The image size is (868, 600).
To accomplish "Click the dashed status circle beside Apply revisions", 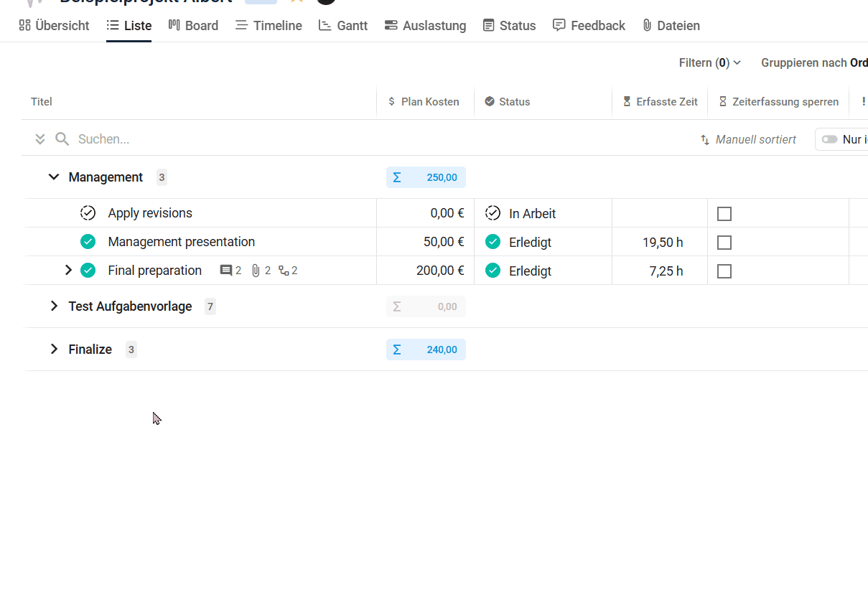I will coord(88,213).
